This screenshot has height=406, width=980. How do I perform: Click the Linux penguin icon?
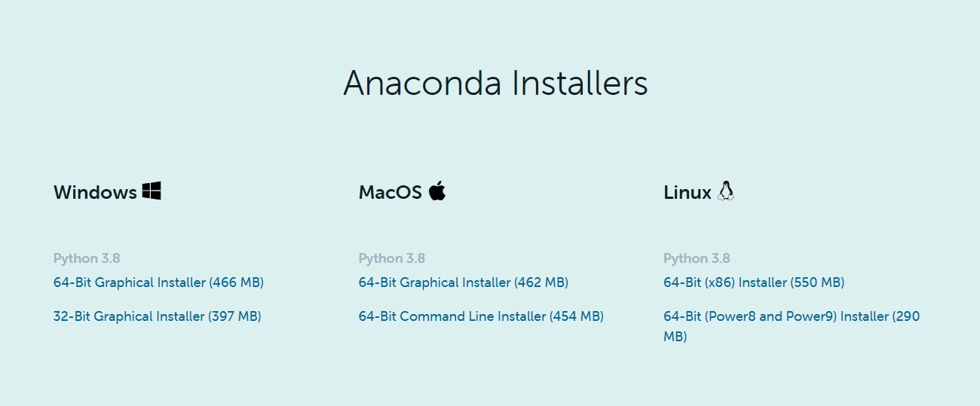click(x=726, y=191)
